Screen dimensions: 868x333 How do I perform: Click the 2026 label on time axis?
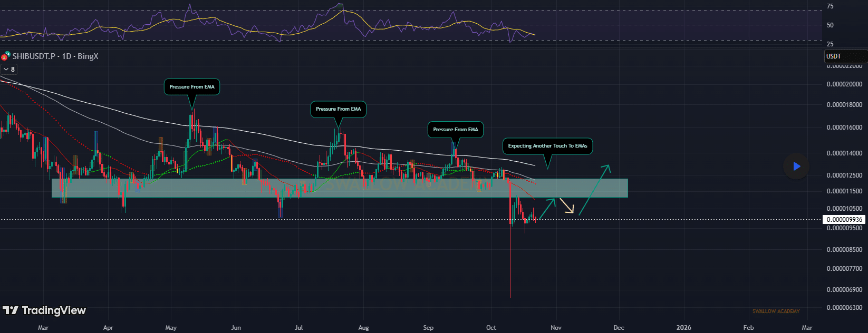click(x=683, y=328)
